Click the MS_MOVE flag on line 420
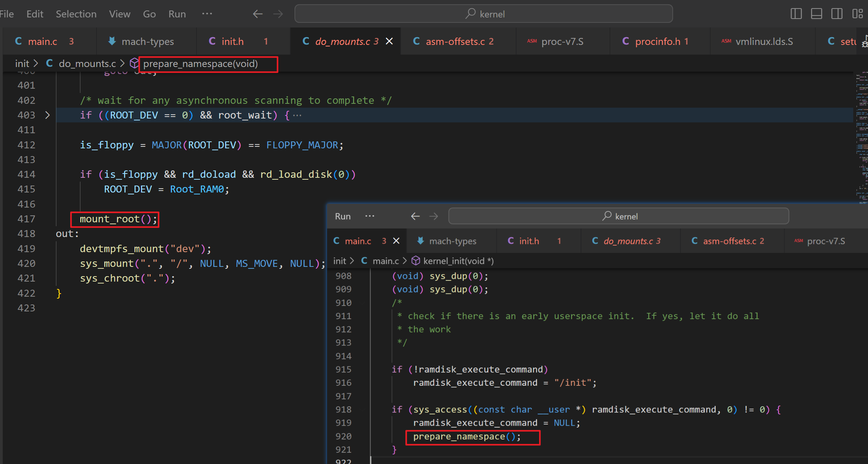The width and height of the screenshot is (868, 464). pos(257,264)
